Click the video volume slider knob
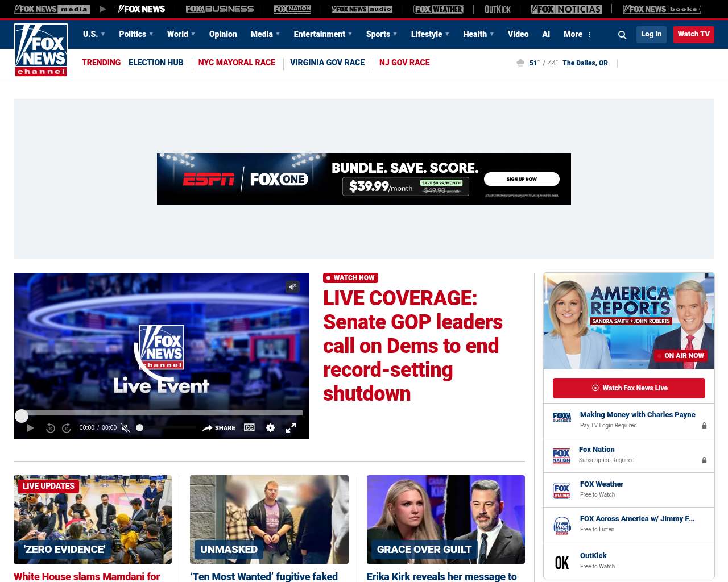728x582 pixels. (x=139, y=428)
